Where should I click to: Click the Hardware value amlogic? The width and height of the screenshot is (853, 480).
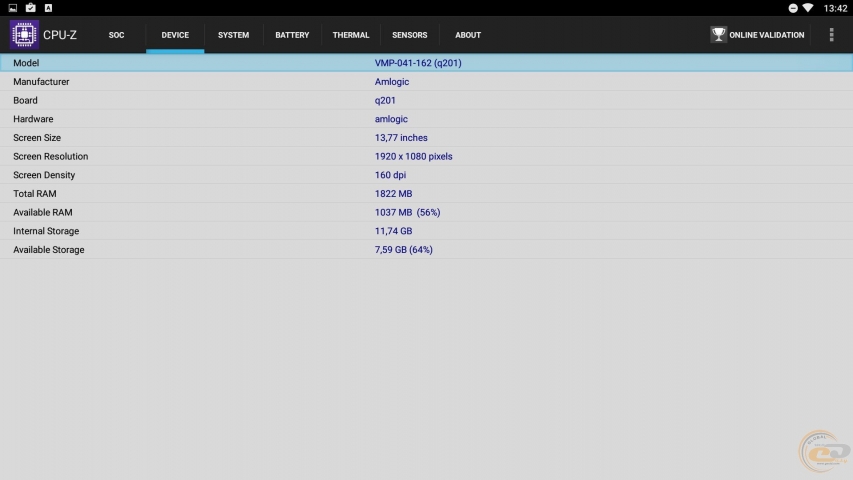[391, 119]
